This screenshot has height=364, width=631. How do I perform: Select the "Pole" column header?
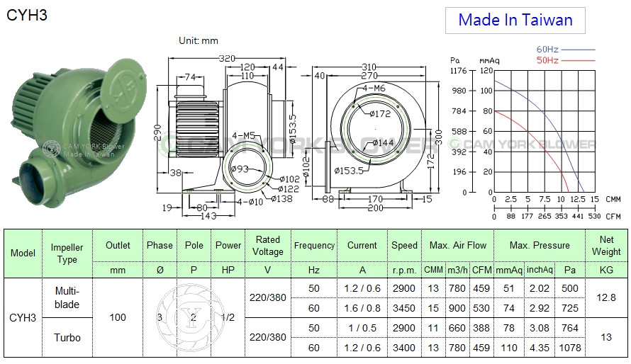tap(194, 246)
